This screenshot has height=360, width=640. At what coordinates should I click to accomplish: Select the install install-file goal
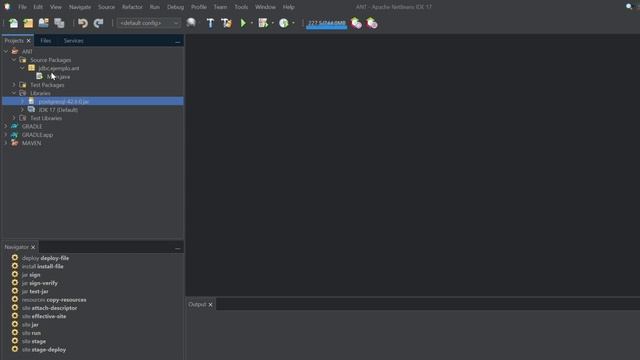[x=42, y=267]
